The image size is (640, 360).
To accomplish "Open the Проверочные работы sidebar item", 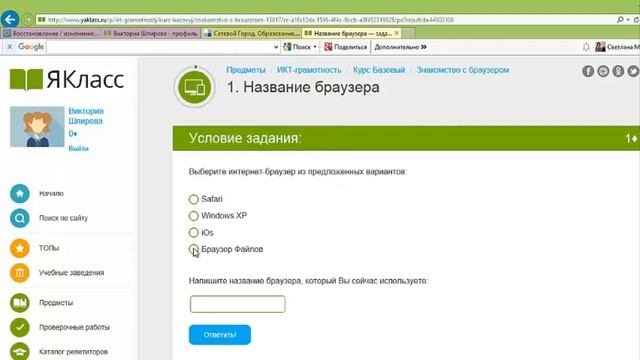I will point(74,327).
